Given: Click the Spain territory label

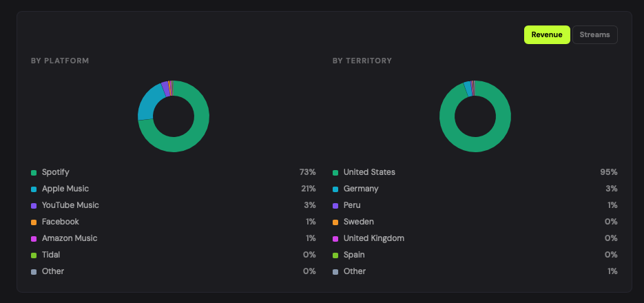Looking at the screenshot, I should click(354, 255).
